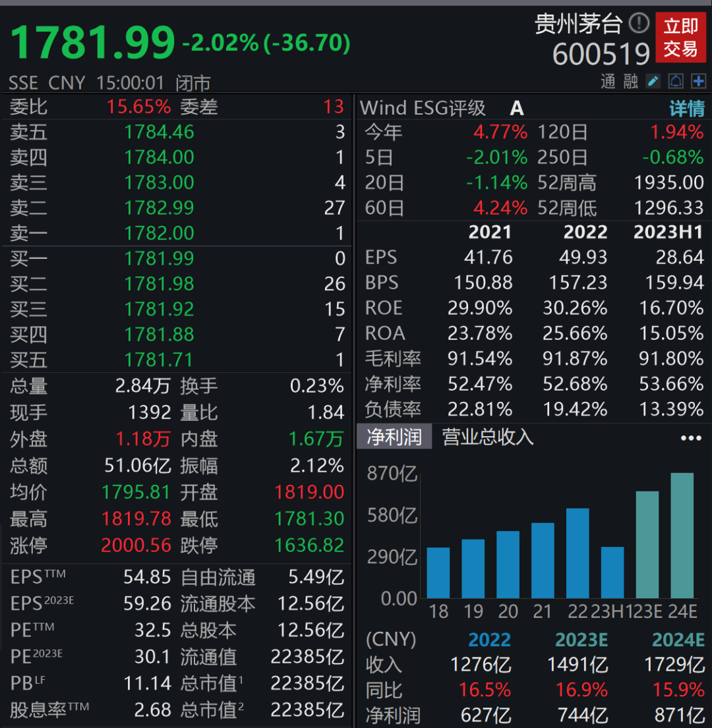The width and height of the screenshot is (712, 728).
Task: Open the 详情 ESG details link
Action: tap(687, 108)
